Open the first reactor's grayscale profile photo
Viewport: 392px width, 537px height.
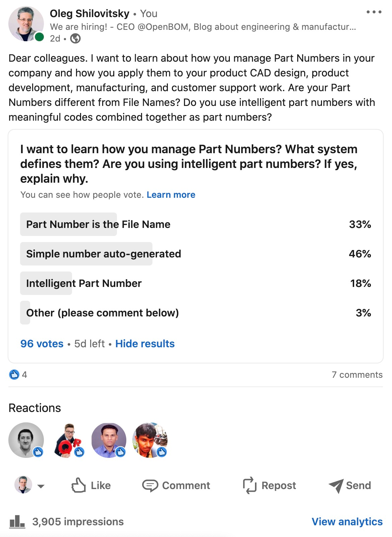coord(26,440)
